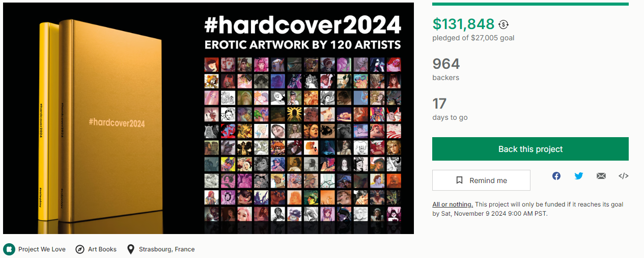Back this project with green button
This screenshot has height=258, width=644.
[530, 149]
